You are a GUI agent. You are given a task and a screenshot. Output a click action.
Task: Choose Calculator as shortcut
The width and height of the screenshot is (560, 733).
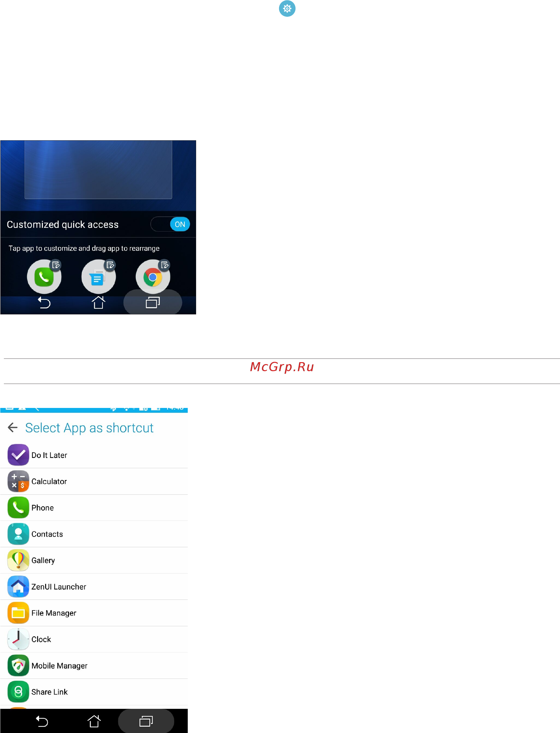pos(94,481)
